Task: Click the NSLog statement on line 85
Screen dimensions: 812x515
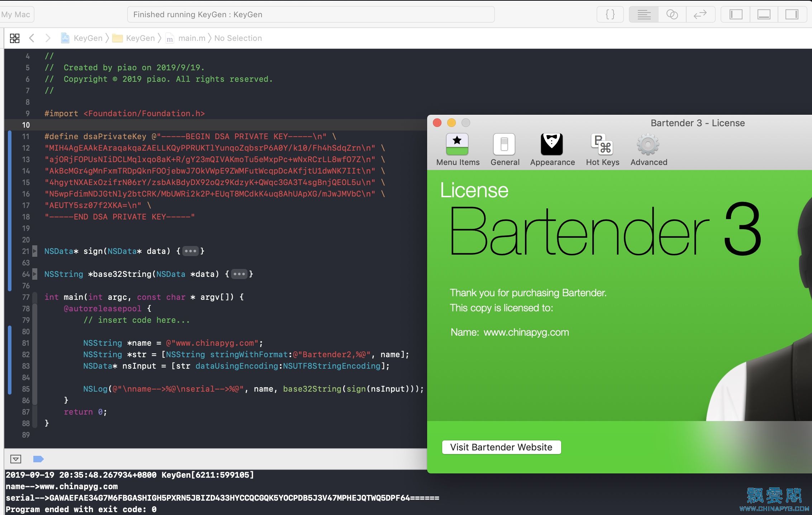Action: click(253, 389)
